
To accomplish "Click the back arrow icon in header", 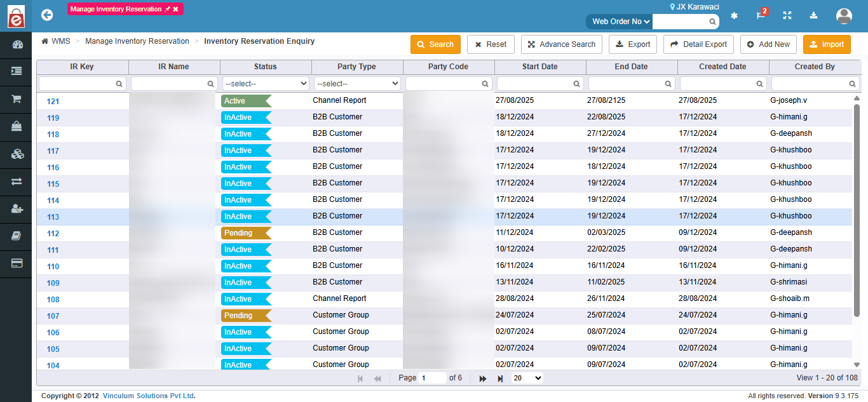I will (x=46, y=15).
